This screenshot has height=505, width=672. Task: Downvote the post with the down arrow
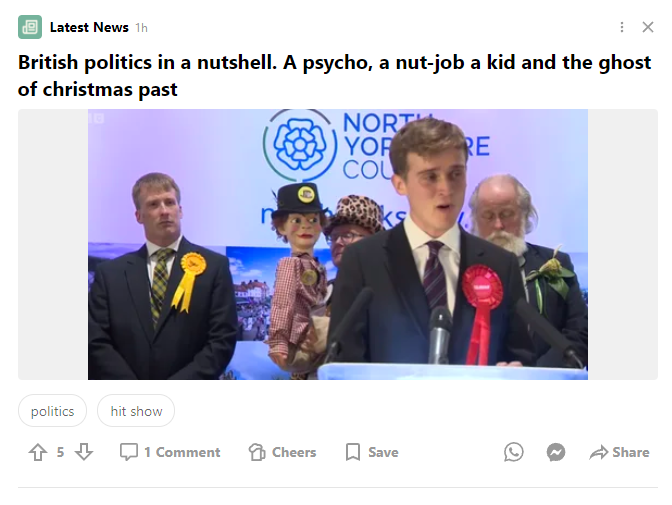[x=84, y=452]
